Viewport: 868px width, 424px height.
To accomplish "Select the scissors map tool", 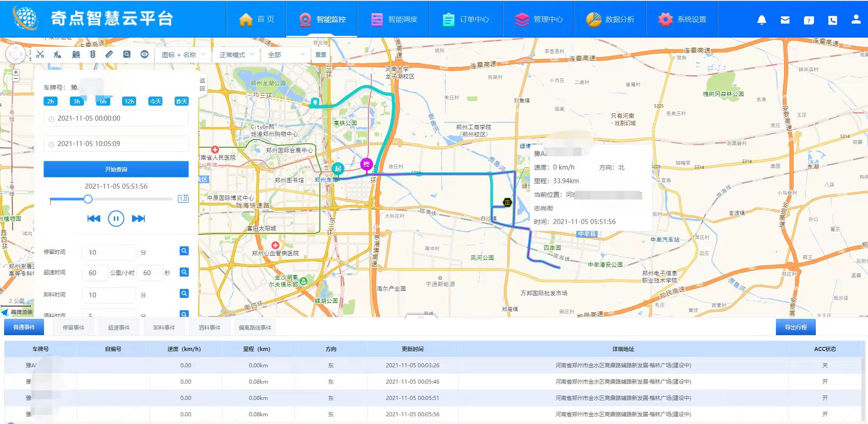I will coord(40,54).
